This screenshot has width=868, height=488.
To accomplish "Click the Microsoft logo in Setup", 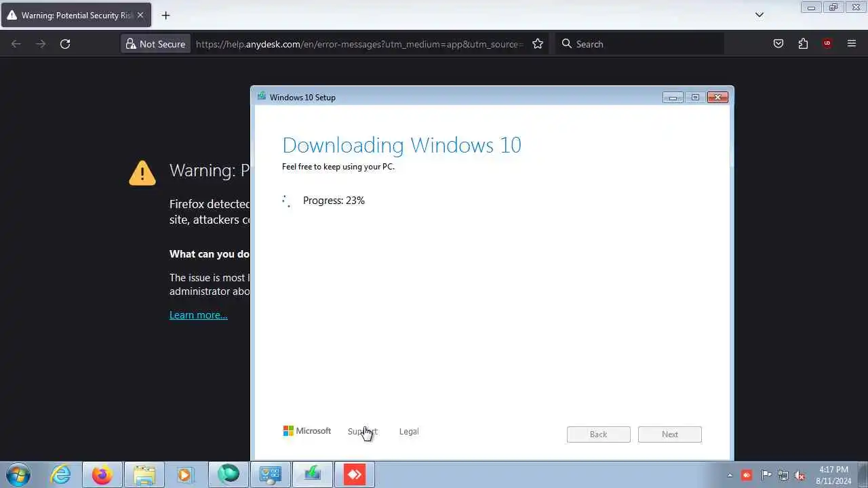I will pos(307,431).
